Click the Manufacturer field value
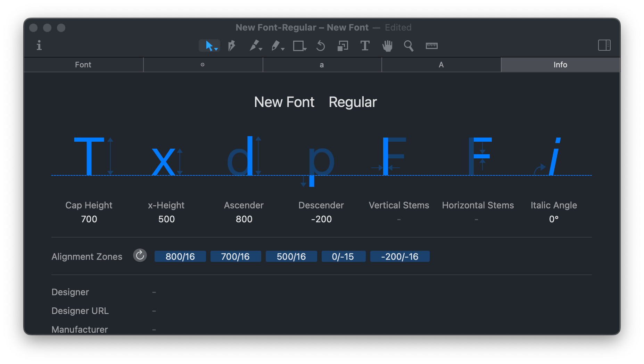This screenshot has height=364, width=644. pyautogui.click(x=154, y=330)
